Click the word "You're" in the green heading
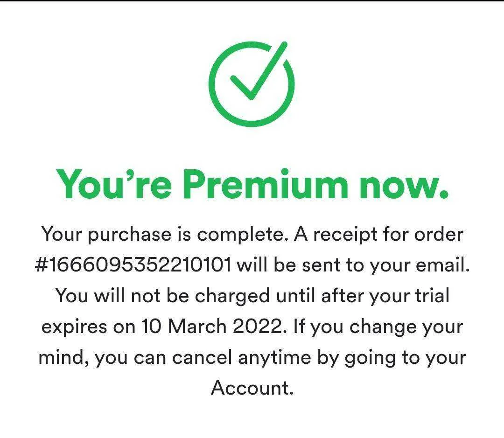Image resolution: width=504 pixels, height=438 pixels. tap(114, 184)
